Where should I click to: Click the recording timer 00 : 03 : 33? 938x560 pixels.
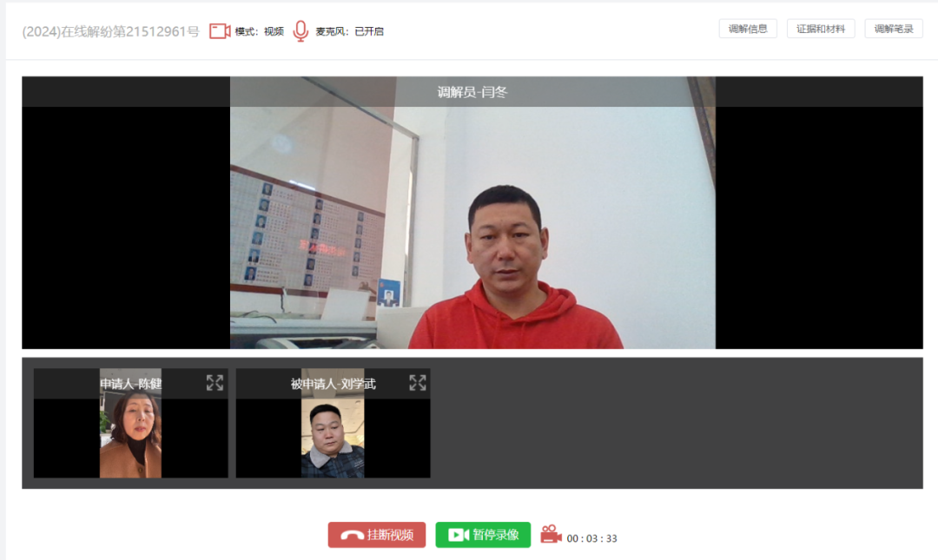(x=591, y=538)
